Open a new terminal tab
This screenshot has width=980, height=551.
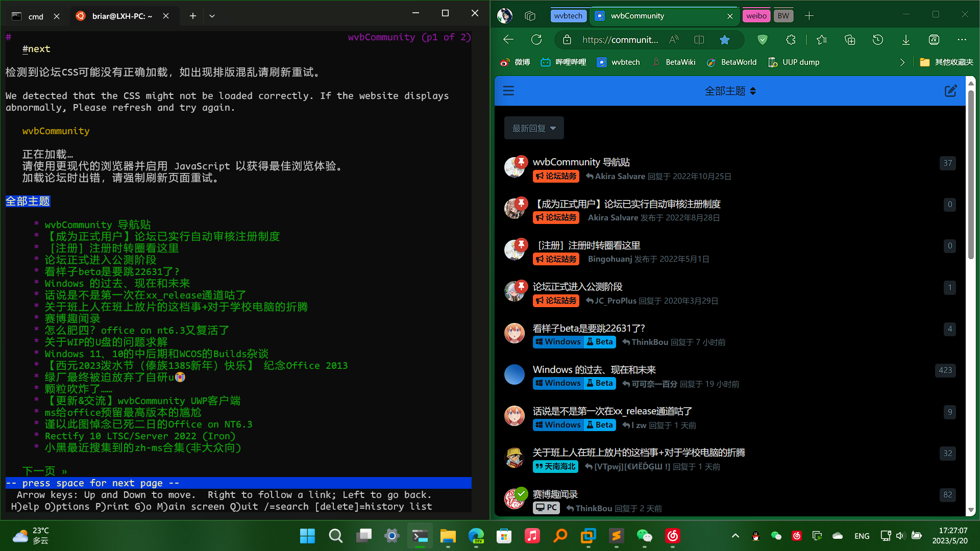[x=192, y=16]
